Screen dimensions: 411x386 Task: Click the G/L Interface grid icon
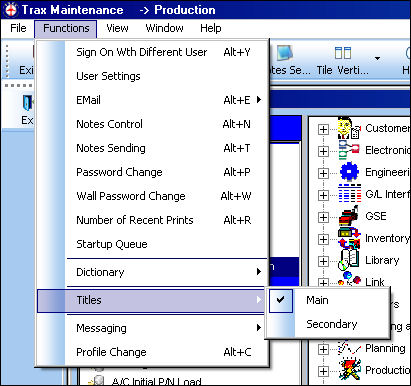point(349,193)
